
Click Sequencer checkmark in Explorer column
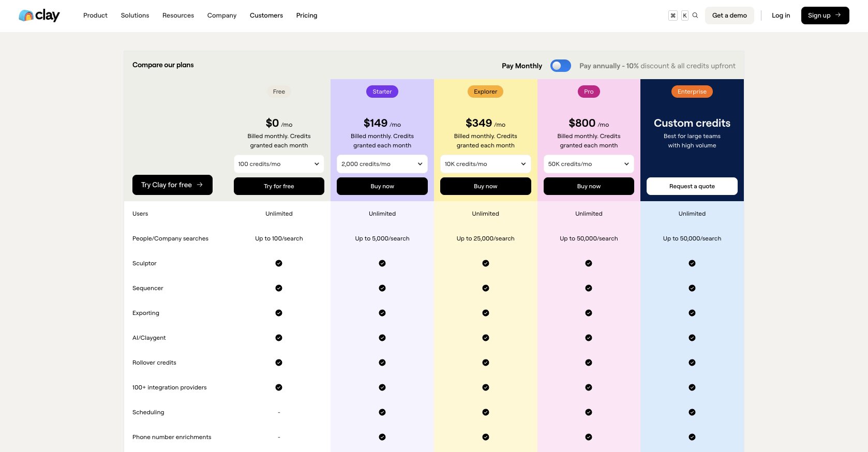[x=486, y=288]
